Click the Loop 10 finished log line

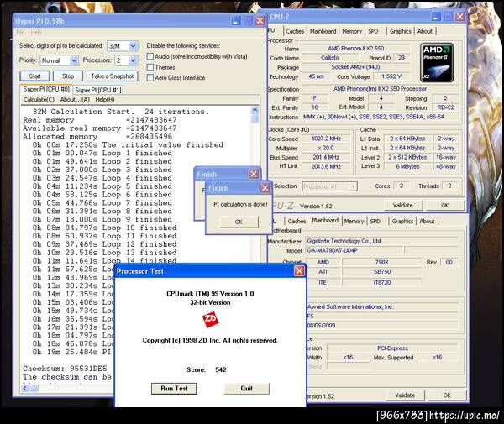click(104, 228)
